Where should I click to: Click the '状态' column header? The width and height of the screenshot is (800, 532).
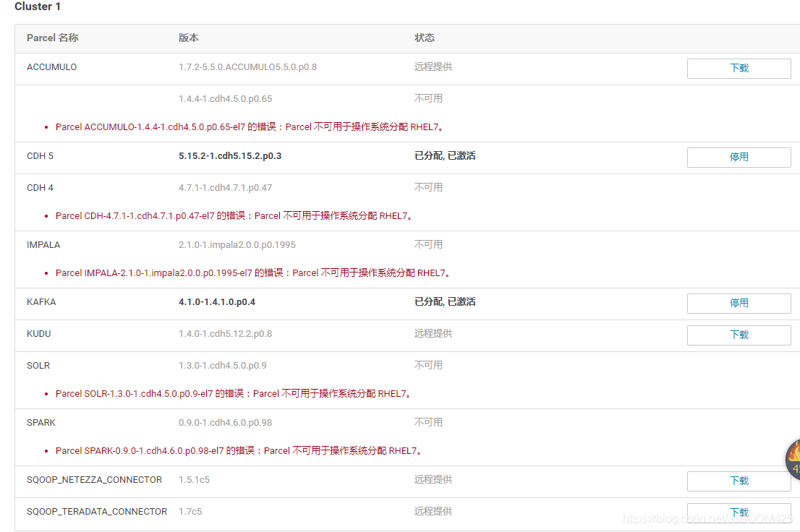[425, 38]
